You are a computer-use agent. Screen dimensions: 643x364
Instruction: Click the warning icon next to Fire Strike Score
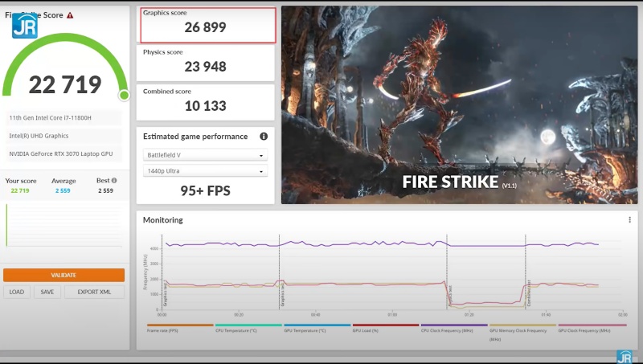[x=70, y=15]
